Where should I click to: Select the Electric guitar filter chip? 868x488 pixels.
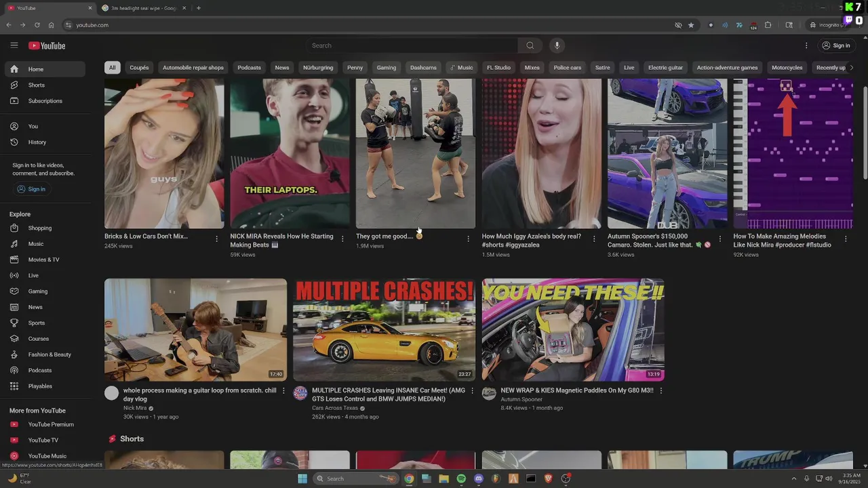pyautogui.click(x=665, y=68)
